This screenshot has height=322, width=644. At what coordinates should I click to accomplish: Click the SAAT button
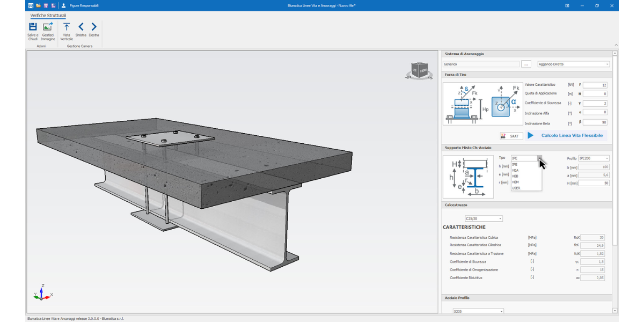(510, 136)
